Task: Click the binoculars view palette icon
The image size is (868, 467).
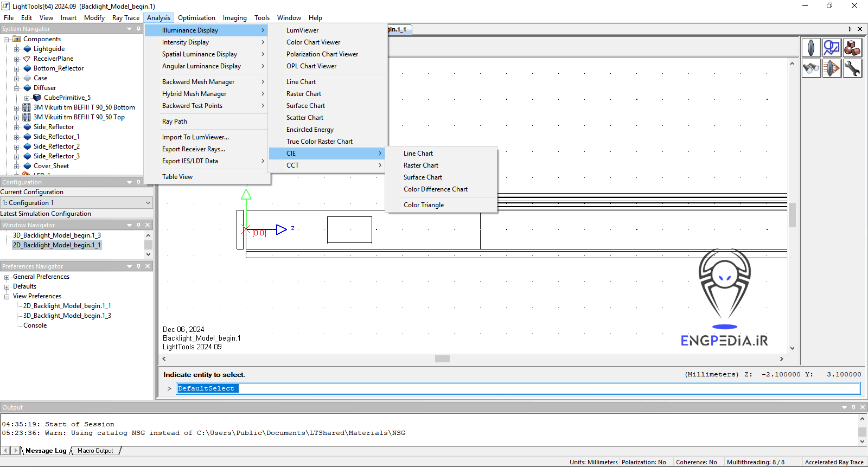Action: tap(811, 68)
